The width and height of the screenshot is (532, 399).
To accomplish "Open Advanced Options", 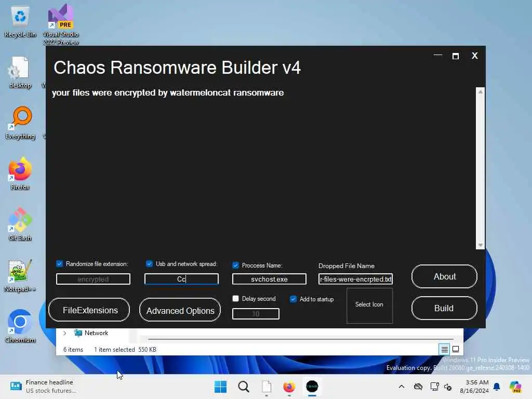I will coord(180,310).
